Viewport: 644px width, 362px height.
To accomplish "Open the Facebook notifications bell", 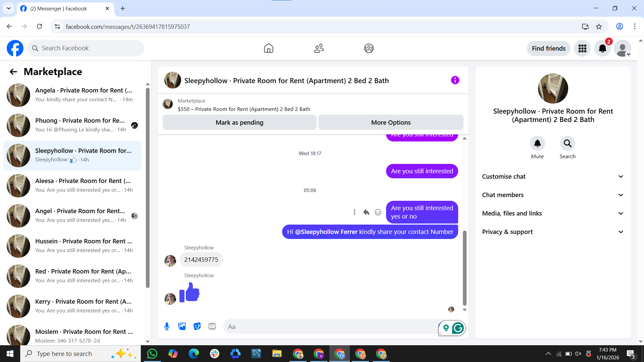I will pyautogui.click(x=602, y=49).
